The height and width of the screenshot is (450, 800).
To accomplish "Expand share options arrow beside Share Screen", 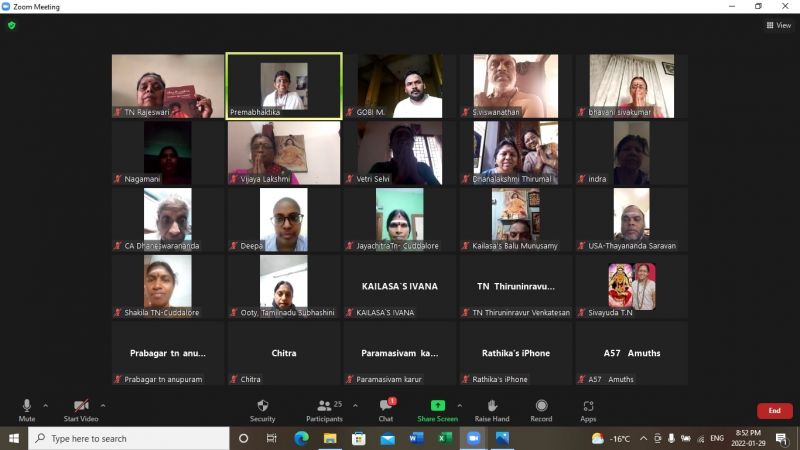I will [x=460, y=406].
